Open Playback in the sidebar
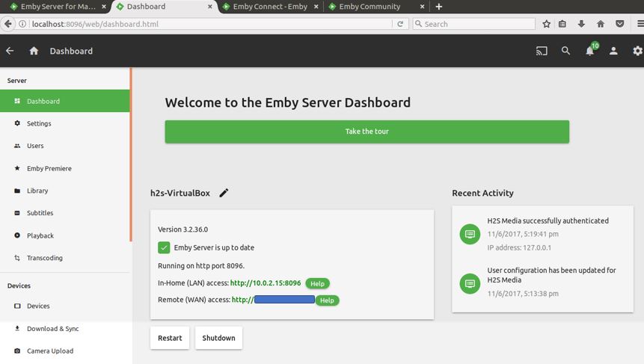The image size is (644, 364). pyautogui.click(x=65, y=235)
